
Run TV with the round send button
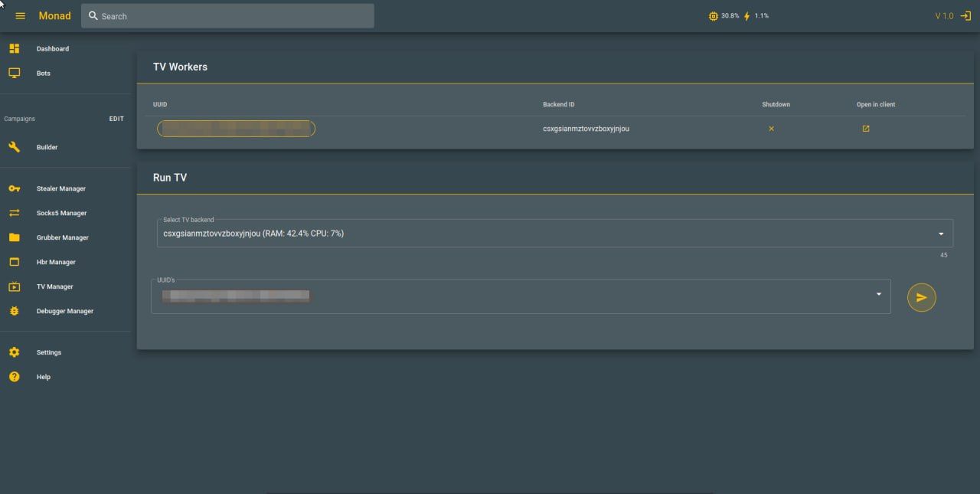tap(922, 297)
